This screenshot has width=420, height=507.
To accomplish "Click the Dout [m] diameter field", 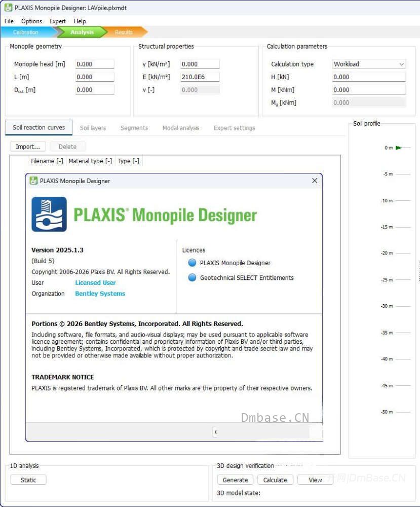I will coord(95,90).
